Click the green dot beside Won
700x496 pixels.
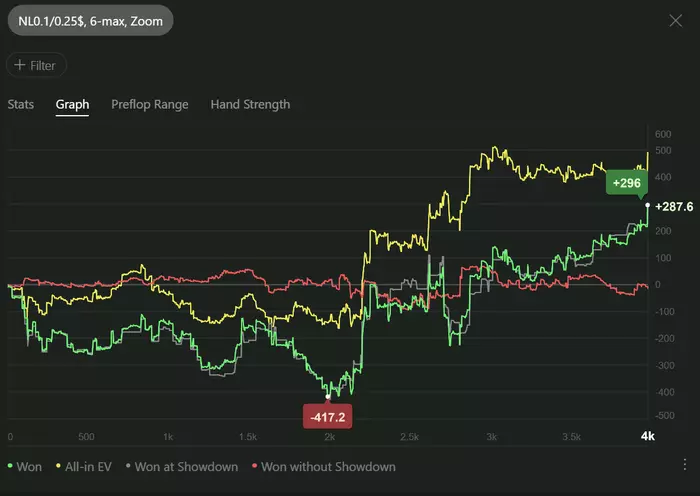click(x=10, y=467)
